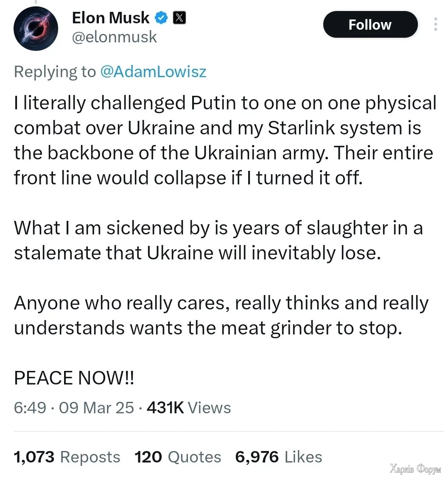This screenshot has width=448, height=479.
Task: Click the blue verified checkmark badge
Action: pos(161,18)
